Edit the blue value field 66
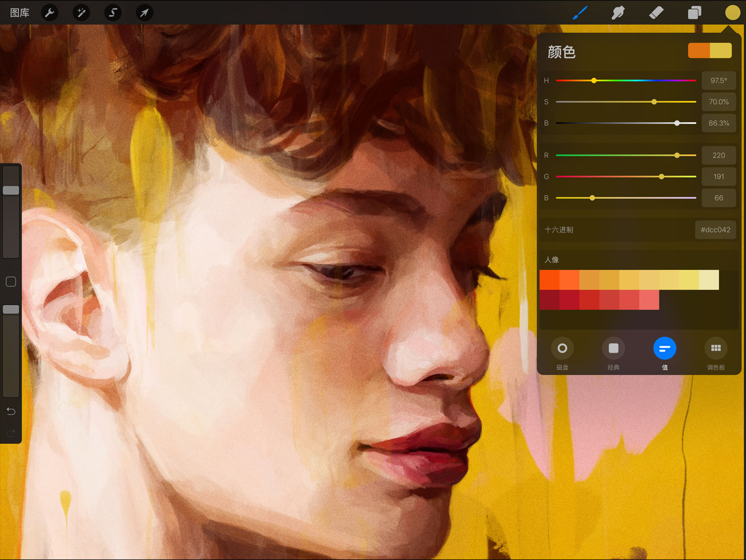The image size is (746, 560). tap(719, 198)
